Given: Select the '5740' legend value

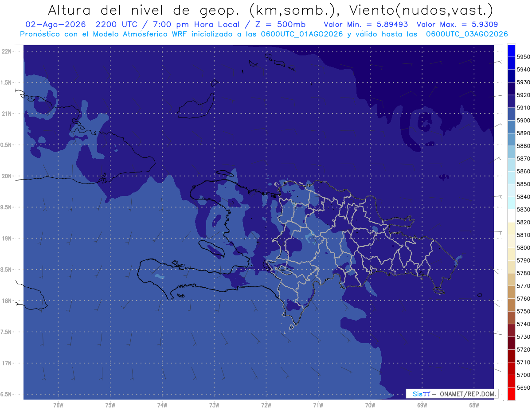Looking at the screenshot, I should pyautogui.click(x=523, y=324).
